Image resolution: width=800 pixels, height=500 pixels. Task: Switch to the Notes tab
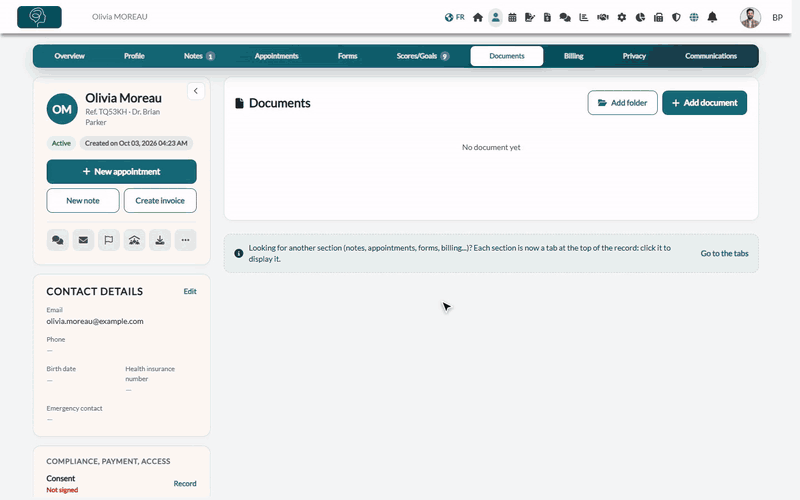pos(198,56)
